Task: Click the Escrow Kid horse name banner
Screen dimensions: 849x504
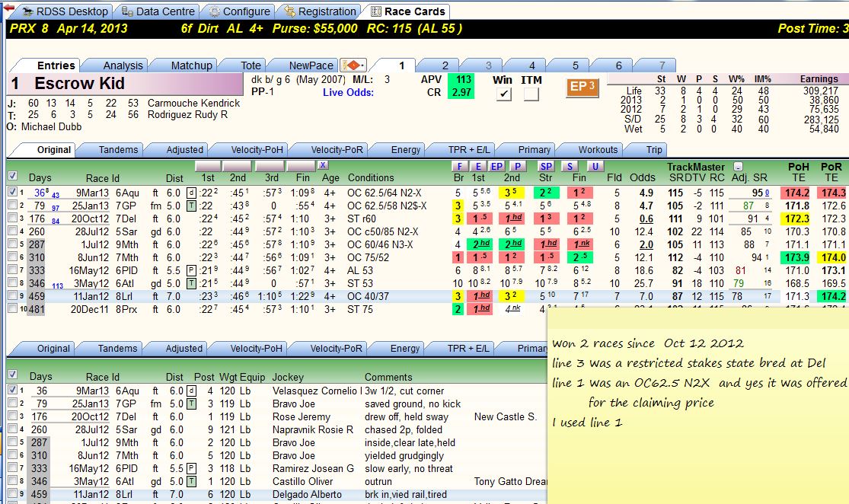Action: point(126,84)
